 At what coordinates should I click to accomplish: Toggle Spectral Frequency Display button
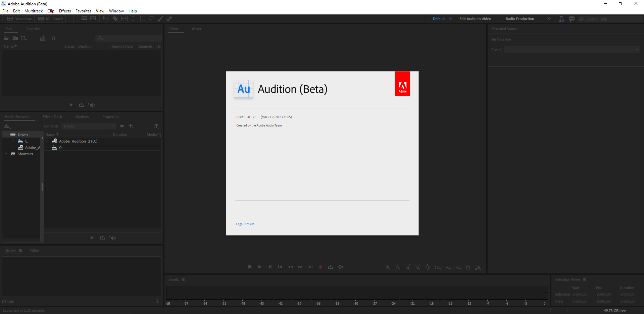[x=84, y=18]
